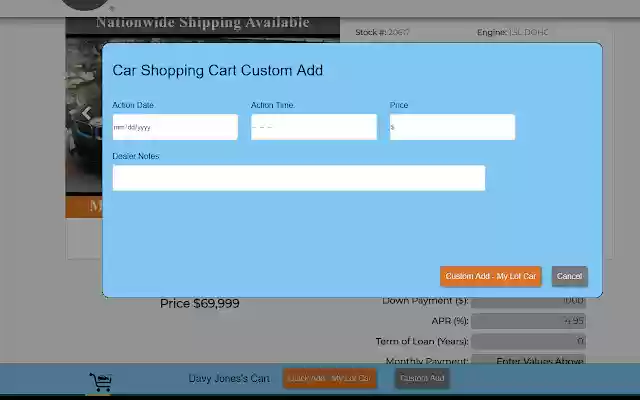Image resolution: width=640 pixels, height=400 pixels.
Task: Click the Price $69,999 text
Action: (x=200, y=304)
